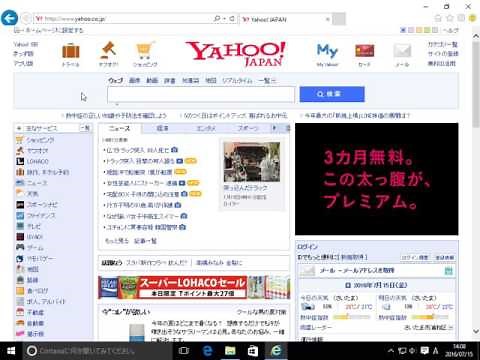Screen dimensions: 480x360
Task: Show hidden system tray icons
Action: 391,351
